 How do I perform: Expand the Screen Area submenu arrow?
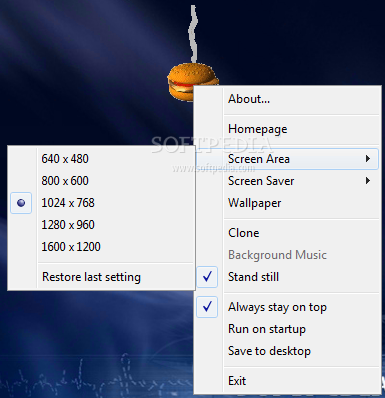(368, 159)
